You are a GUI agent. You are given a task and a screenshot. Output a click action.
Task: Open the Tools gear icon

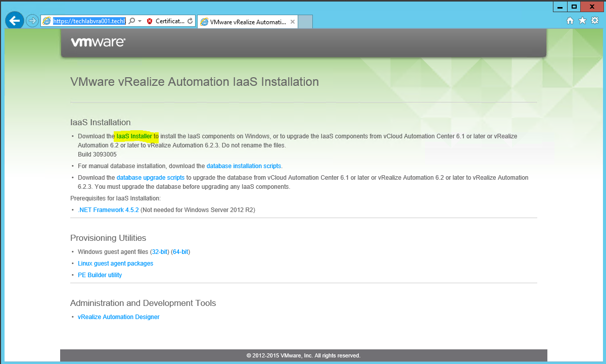(x=595, y=20)
